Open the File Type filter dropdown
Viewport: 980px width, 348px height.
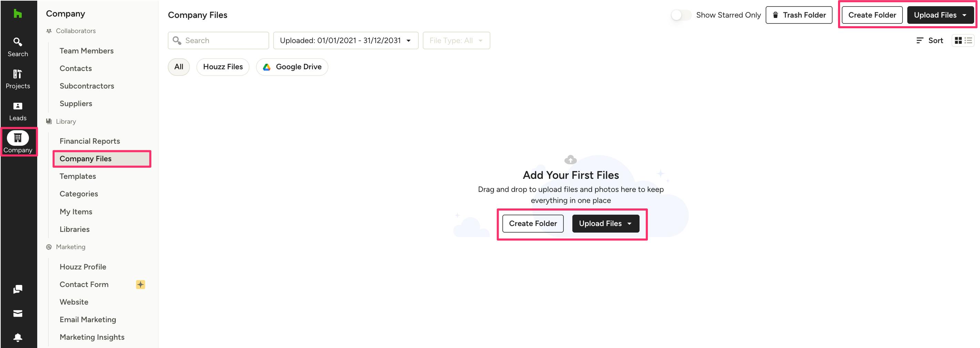coord(456,40)
